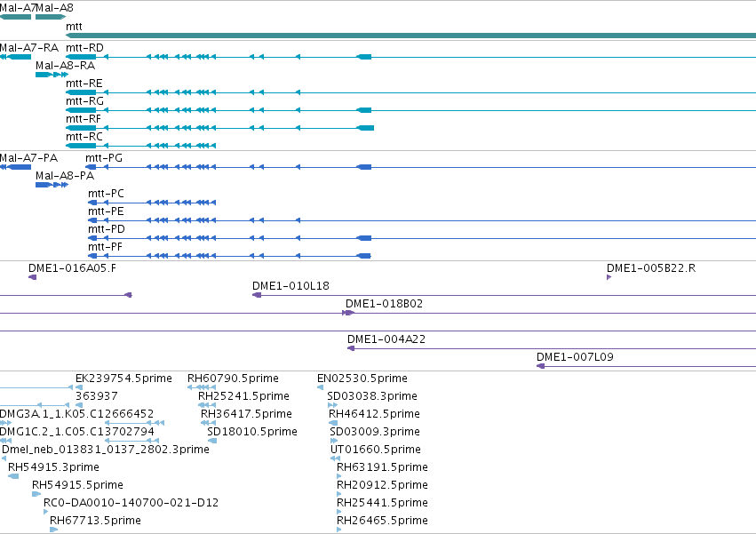Click the RH26465.5prime EST label
756x534 pixels.
(382, 521)
